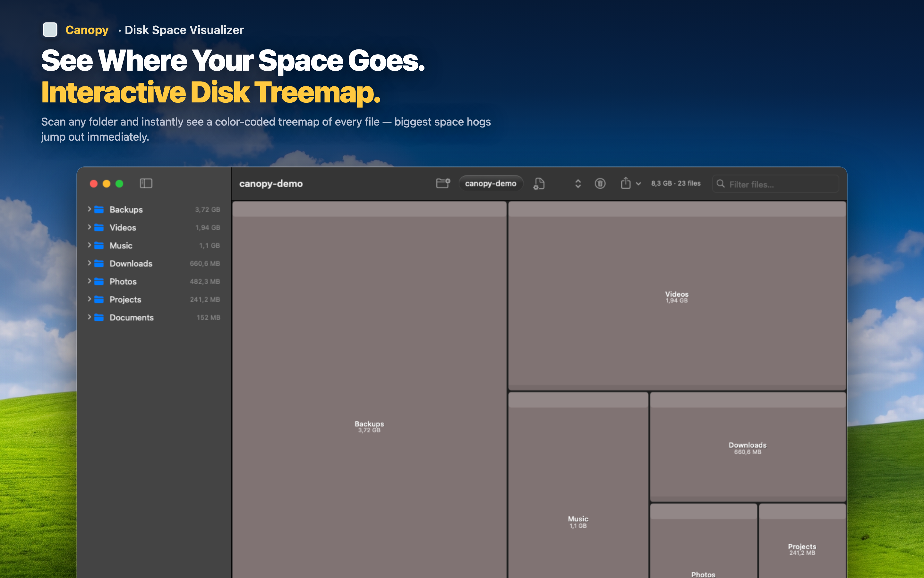Click the file settings icon in toolbar
This screenshot has width=924, height=578.
539,184
